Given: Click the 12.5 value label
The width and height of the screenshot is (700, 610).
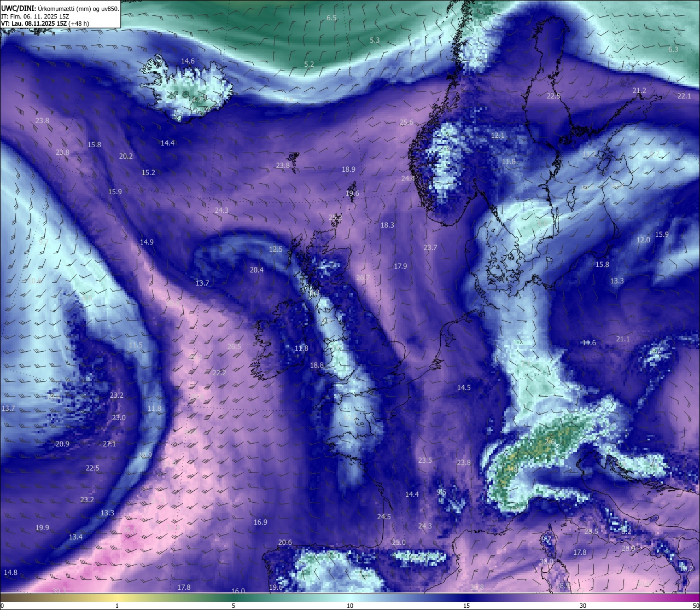Looking at the screenshot, I should coord(276,249).
